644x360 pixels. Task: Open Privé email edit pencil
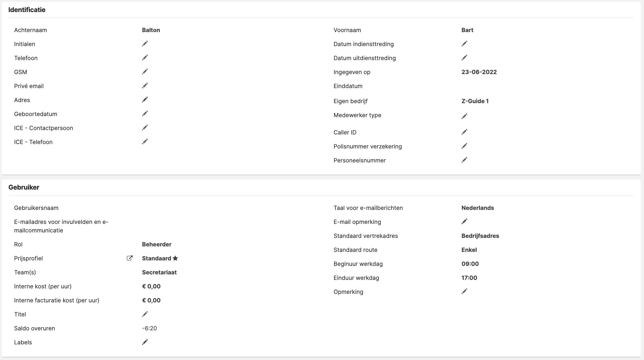[145, 86]
